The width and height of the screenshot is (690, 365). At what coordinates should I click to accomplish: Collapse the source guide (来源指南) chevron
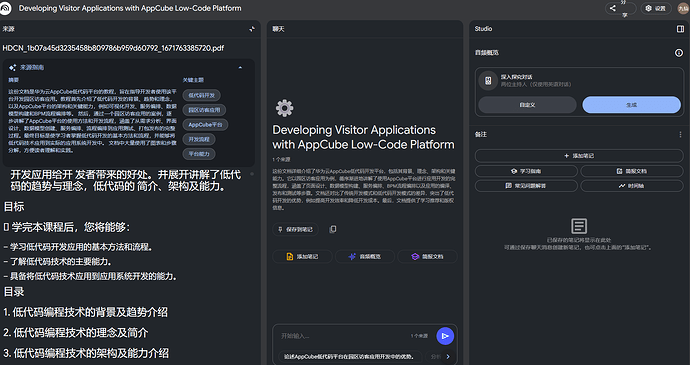(240, 68)
